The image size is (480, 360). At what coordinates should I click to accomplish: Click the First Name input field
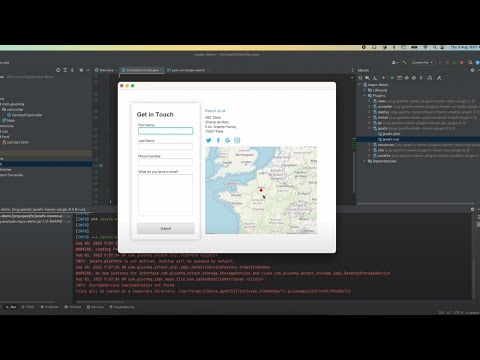point(165,131)
